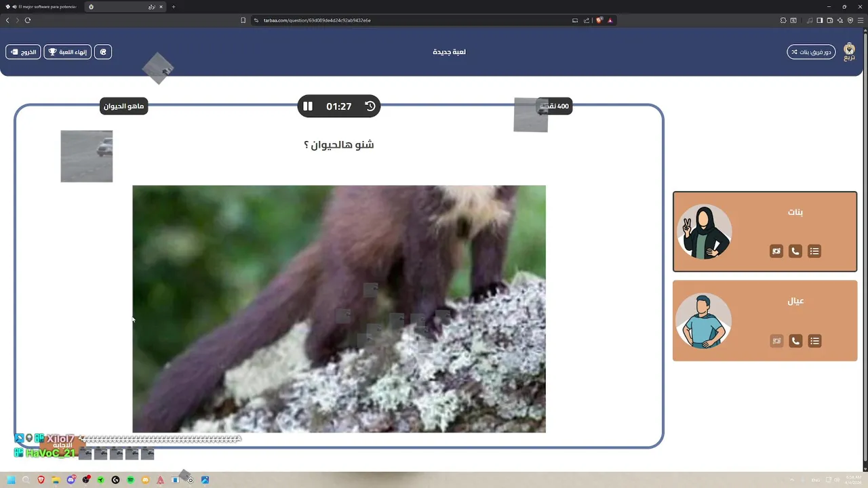868x488 pixels.
Task: Click the timer value 01:27
Action: pos(338,106)
